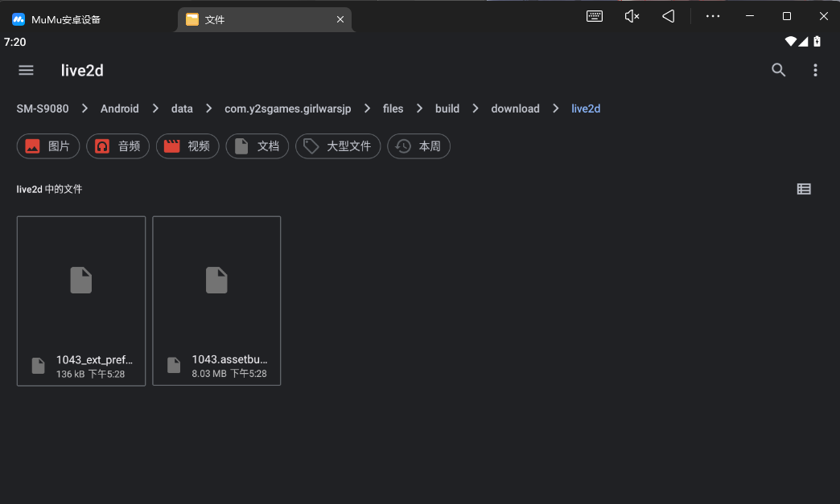The height and width of the screenshot is (504, 840).
Task: Open MuMu more options ellipsis
Action: coord(713,16)
